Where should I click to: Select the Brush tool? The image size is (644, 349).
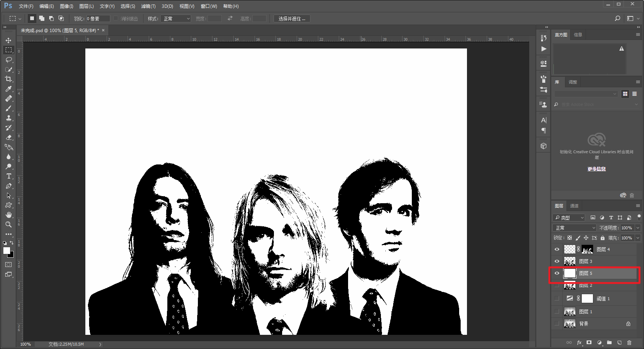(x=9, y=108)
